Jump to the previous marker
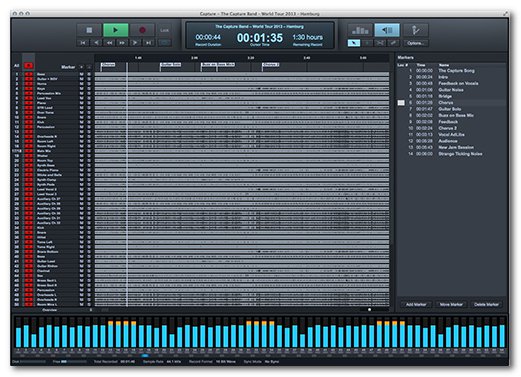The image size is (521, 377). [96, 43]
